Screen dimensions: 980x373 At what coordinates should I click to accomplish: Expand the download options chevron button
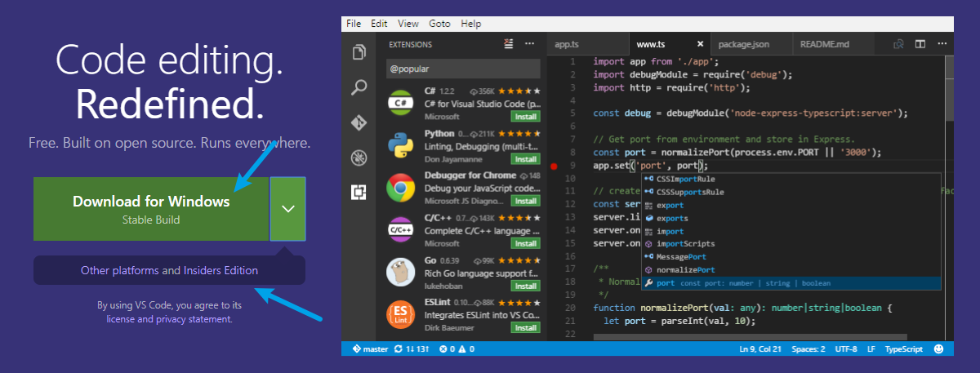point(287,209)
